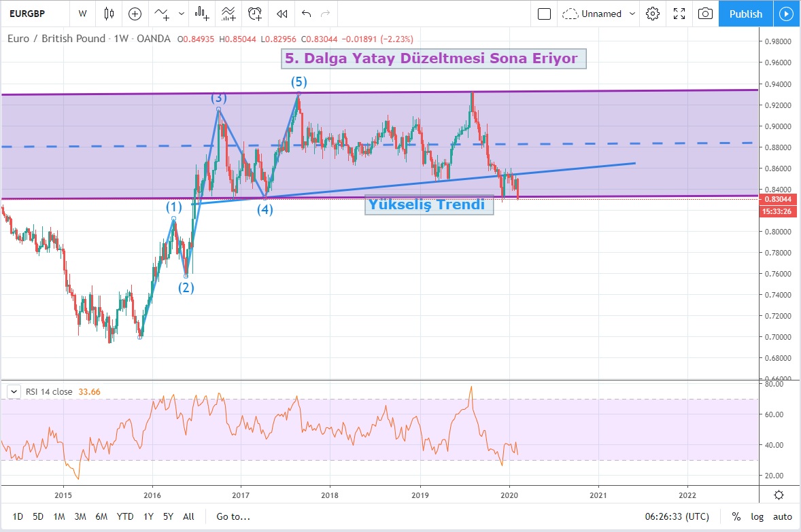Start bar replay with rewind icon
The height and width of the screenshot is (532, 801).
[x=282, y=14]
